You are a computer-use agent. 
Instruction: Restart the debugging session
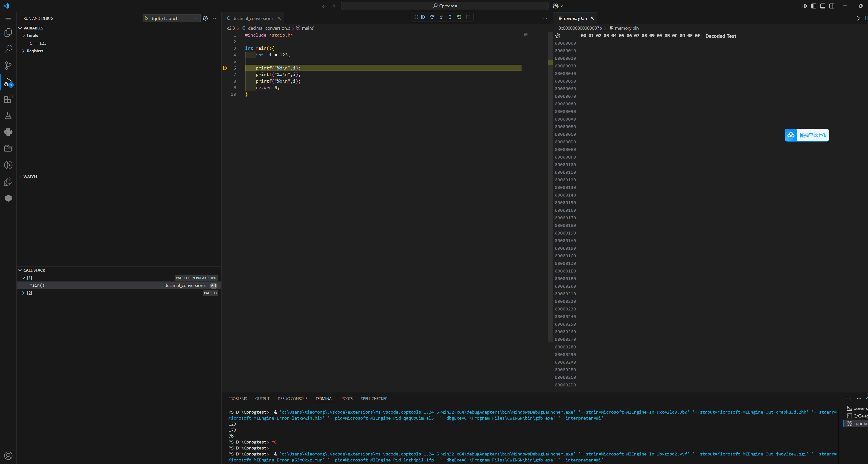(x=459, y=17)
